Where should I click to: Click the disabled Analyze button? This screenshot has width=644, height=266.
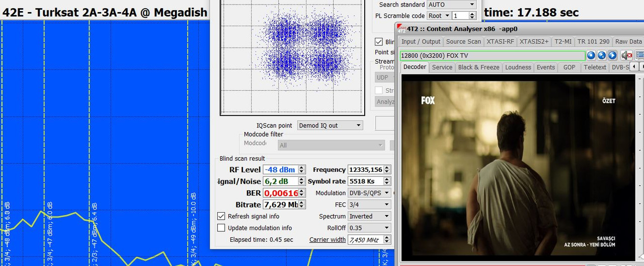385,101
